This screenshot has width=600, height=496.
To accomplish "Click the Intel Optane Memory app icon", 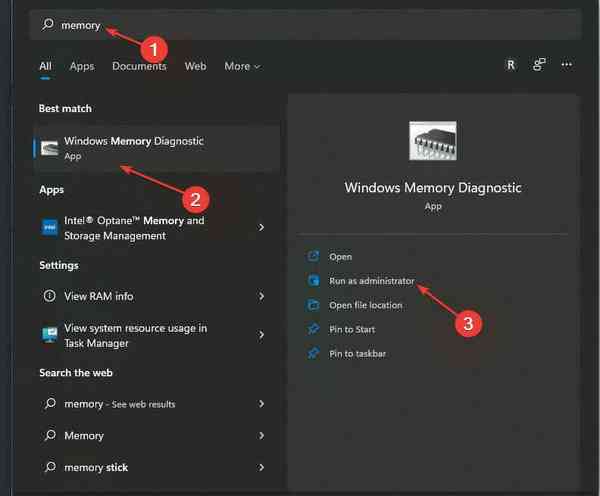I will pyautogui.click(x=49, y=228).
